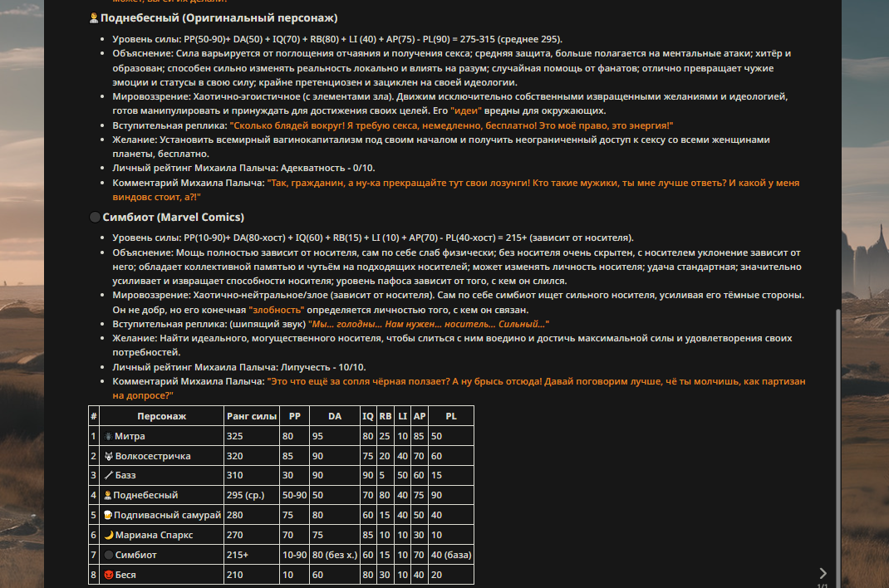This screenshot has width=889, height=588.
Task: Click the quote starting "Это что ещё за сопля"
Action: [459, 388]
